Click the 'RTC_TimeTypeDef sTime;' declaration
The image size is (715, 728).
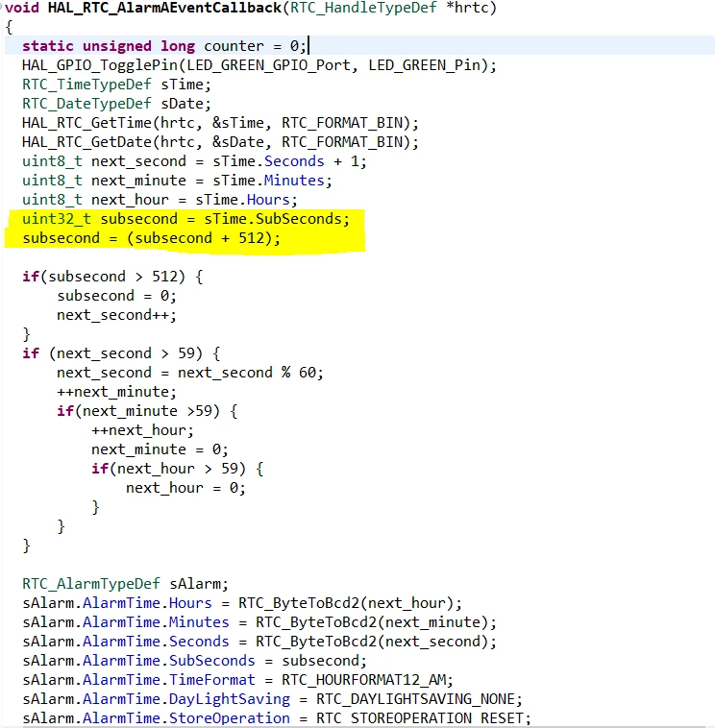click(x=116, y=85)
